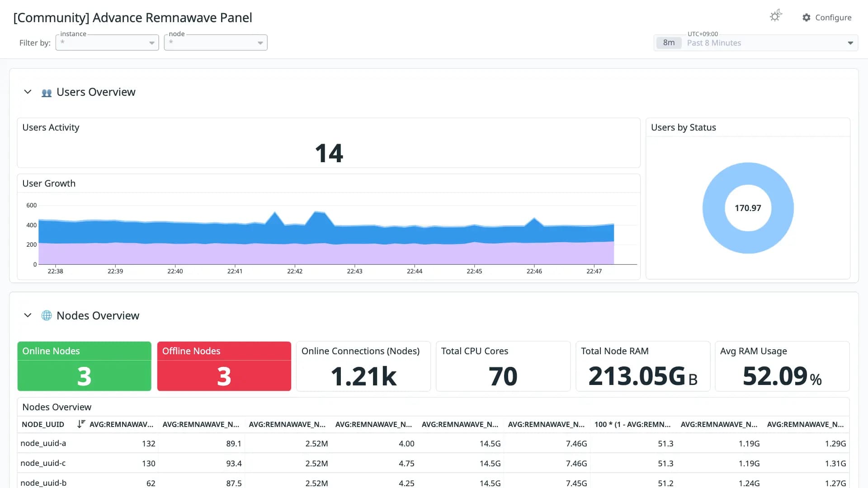
Task: Collapse the Nodes Overview section
Action: click(x=28, y=315)
